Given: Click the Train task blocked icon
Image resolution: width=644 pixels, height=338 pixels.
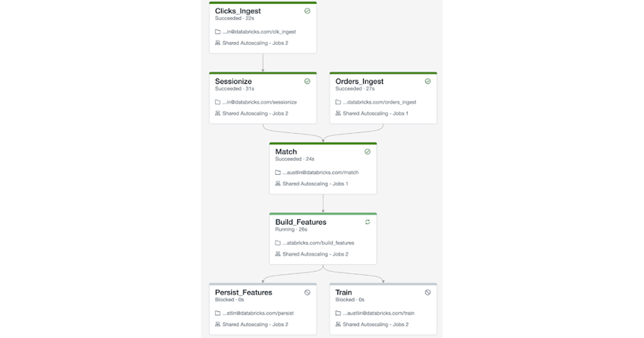Looking at the screenshot, I should 428,292.
